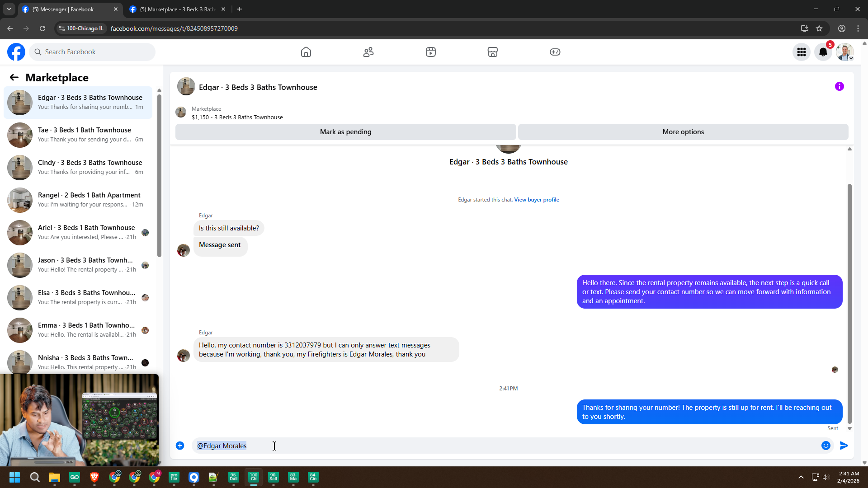Click the Search Facebook input field
The width and height of the screenshot is (868, 488).
pyautogui.click(x=93, y=52)
